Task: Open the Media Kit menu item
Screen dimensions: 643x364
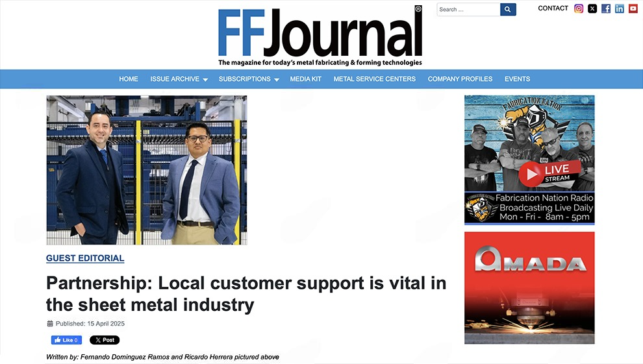Action: pyautogui.click(x=305, y=79)
